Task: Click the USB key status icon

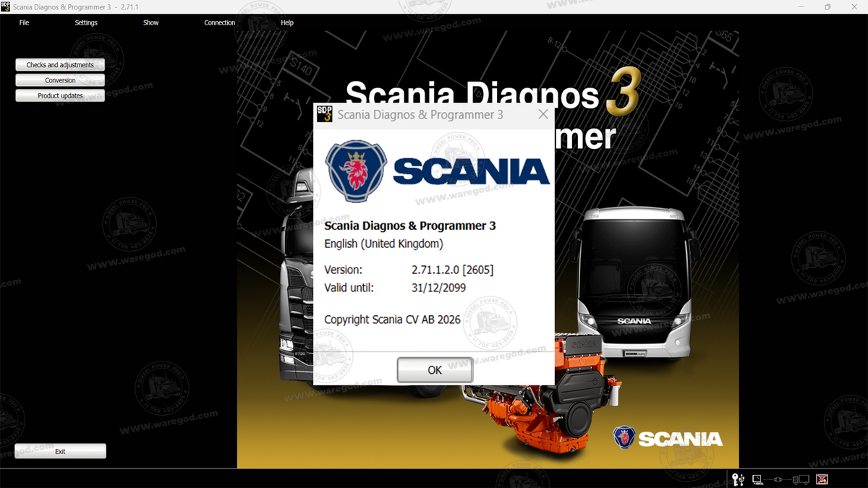Action: tap(739, 479)
